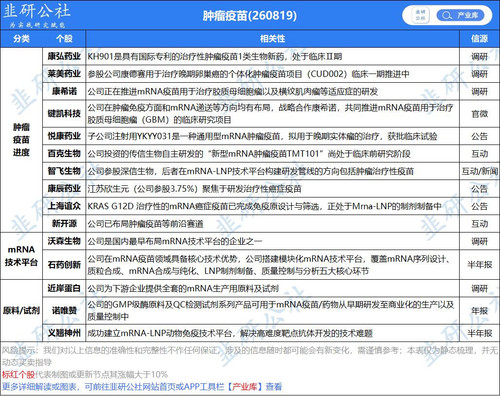Click stock name 义翘神州
This screenshot has height=396, width=500.
tap(64, 333)
